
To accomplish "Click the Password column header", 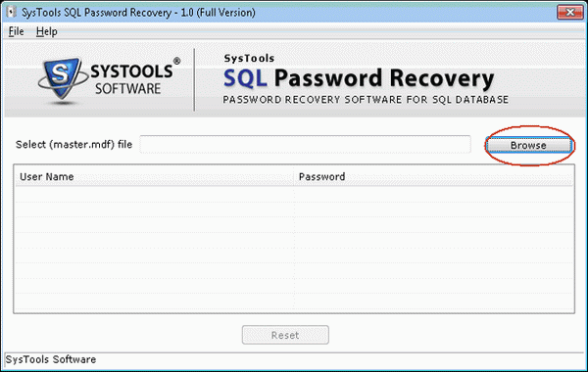I will (x=433, y=176).
